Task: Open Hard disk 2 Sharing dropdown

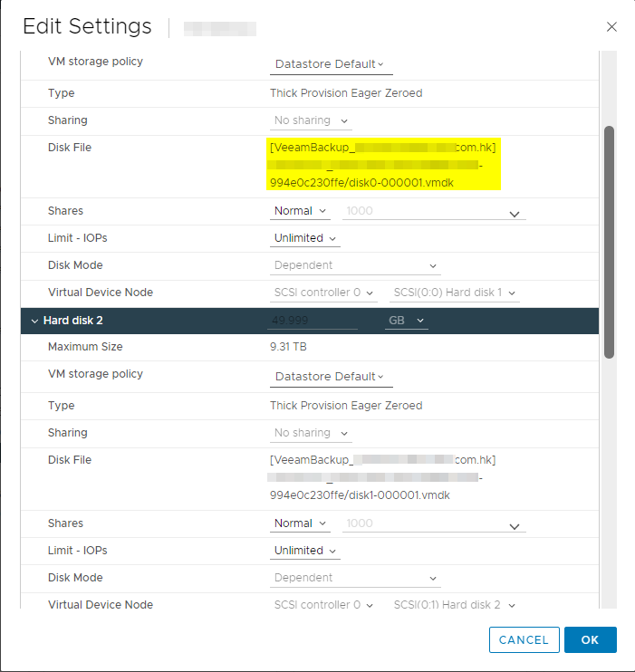Action: click(x=312, y=433)
